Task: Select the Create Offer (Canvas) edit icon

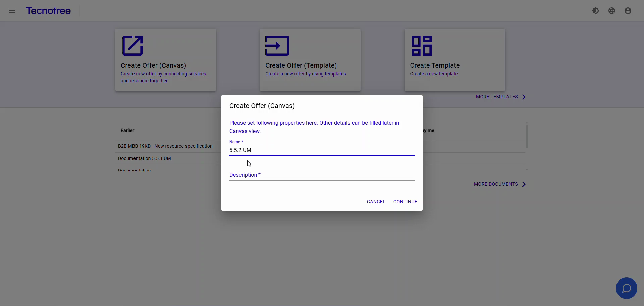Action: click(132, 45)
